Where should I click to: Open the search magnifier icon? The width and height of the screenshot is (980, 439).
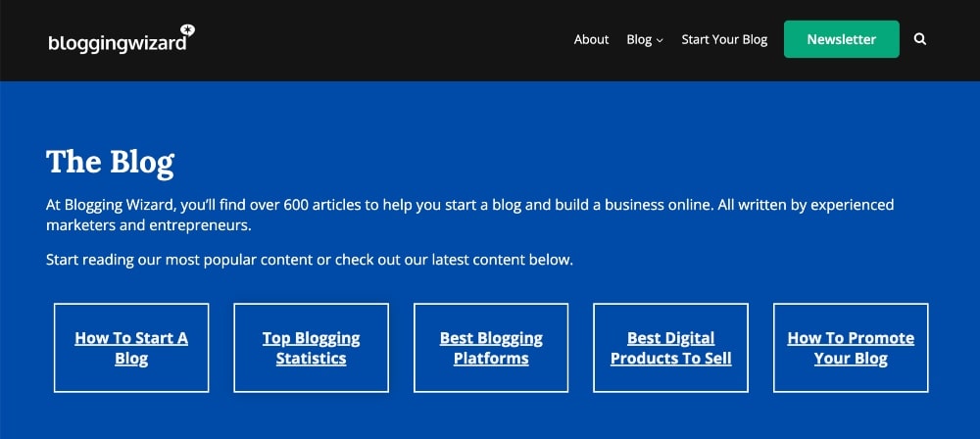click(x=919, y=39)
